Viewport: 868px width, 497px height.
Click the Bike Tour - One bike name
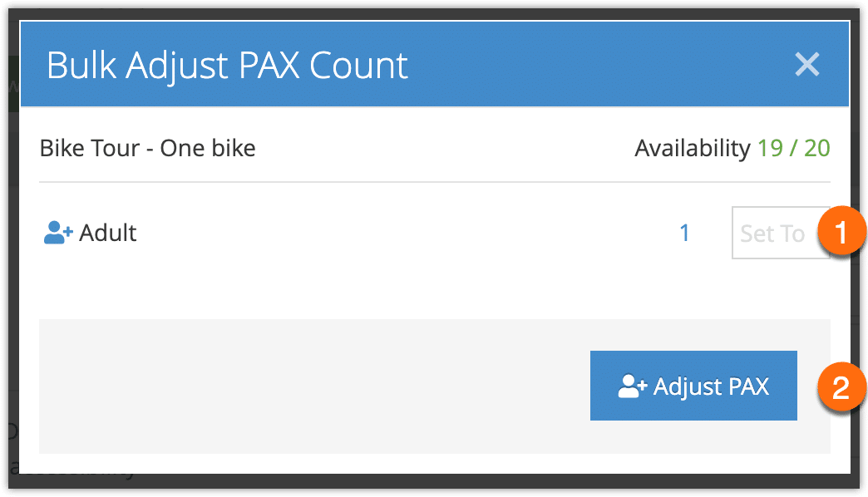[148, 148]
